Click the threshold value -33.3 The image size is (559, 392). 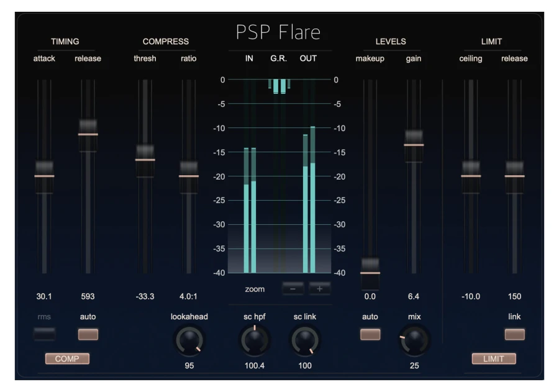point(145,296)
